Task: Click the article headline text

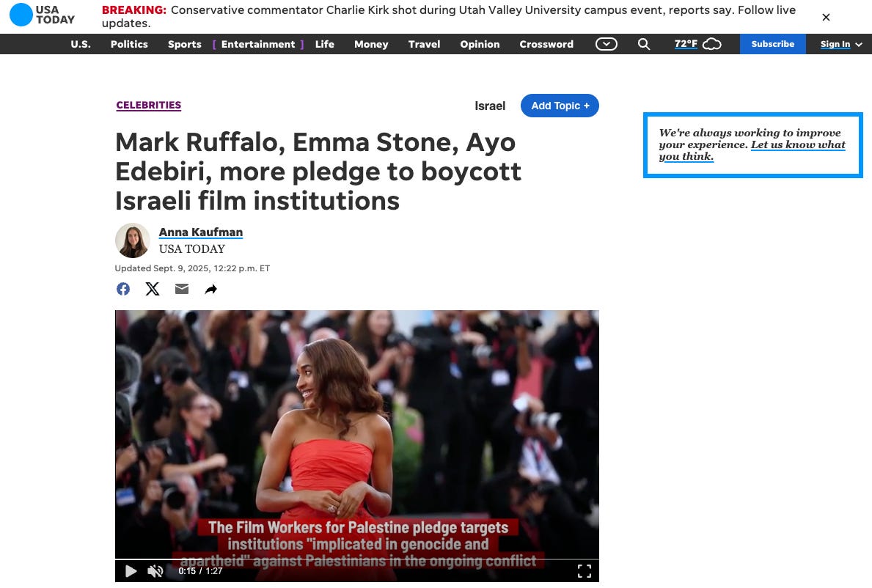Action: [x=318, y=171]
